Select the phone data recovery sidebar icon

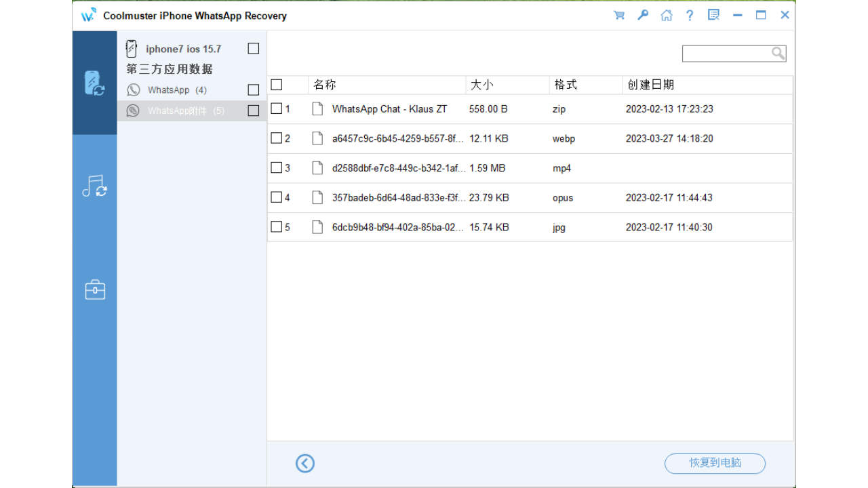pos(94,81)
